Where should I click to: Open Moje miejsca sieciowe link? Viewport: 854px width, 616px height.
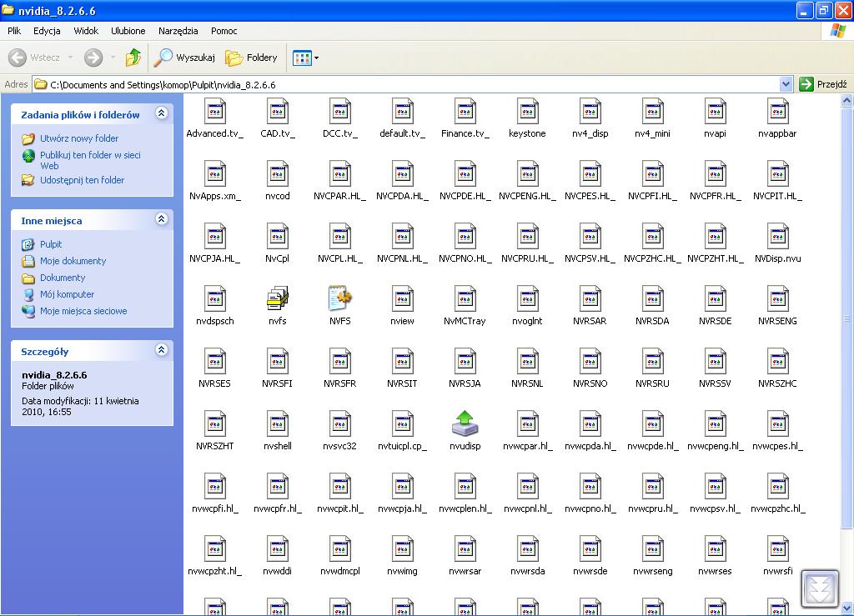click(x=83, y=311)
